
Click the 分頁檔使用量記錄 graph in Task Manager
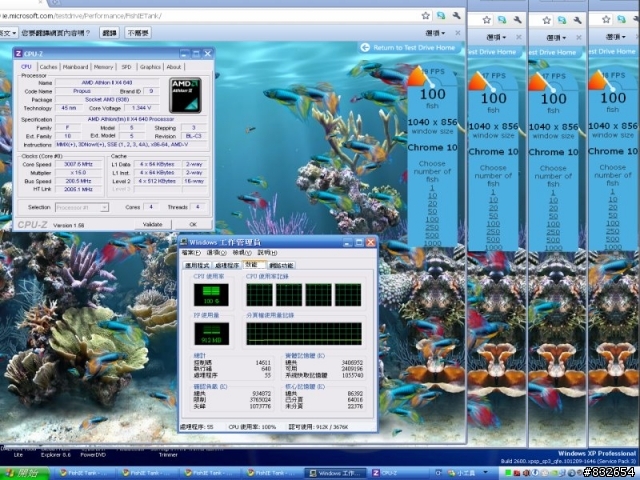coord(304,334)
